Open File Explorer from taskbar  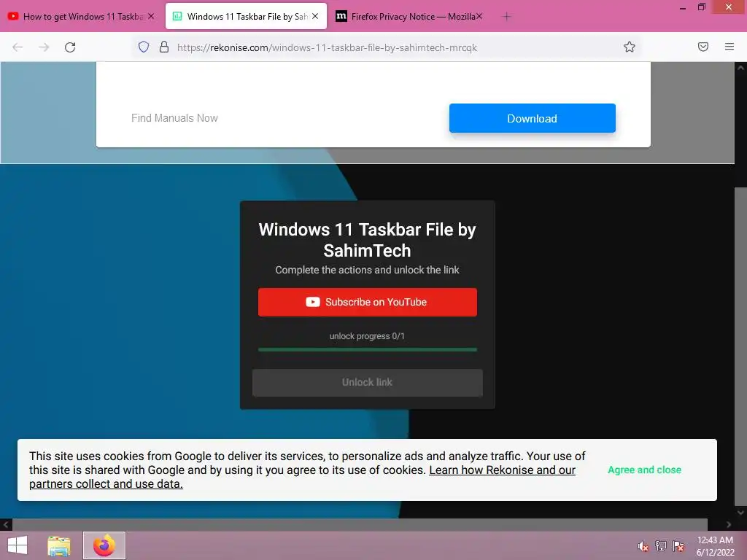[58, 545]
